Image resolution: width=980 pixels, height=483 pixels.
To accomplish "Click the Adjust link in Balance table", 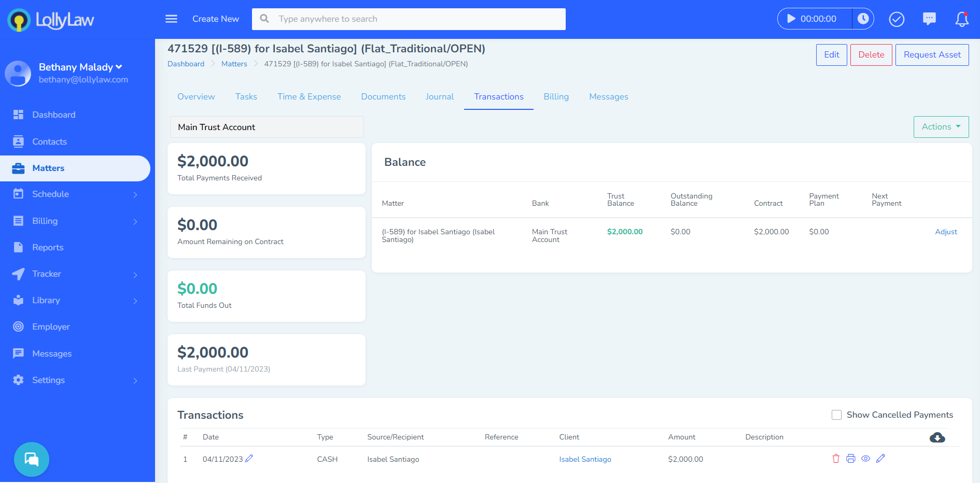I will point(946,232).
